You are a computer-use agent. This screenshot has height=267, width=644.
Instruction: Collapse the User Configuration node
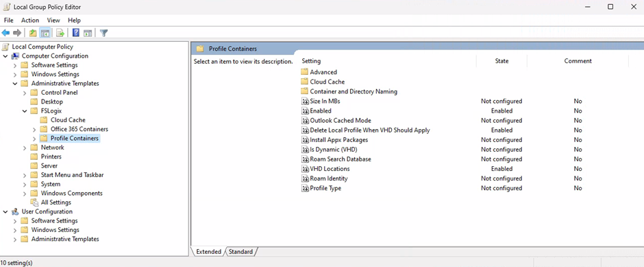(x=5, y=211)
